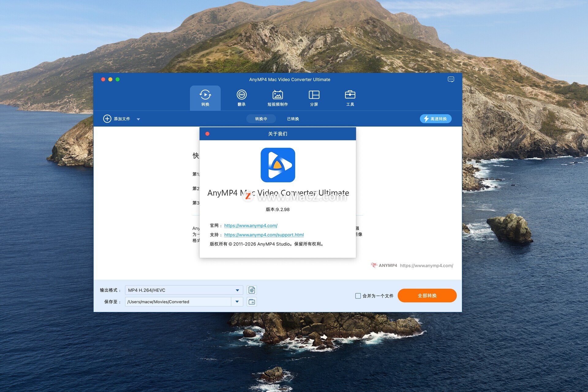
Task: Click the feedback chat icon in the title bar
Action: [x=451, y=79]
